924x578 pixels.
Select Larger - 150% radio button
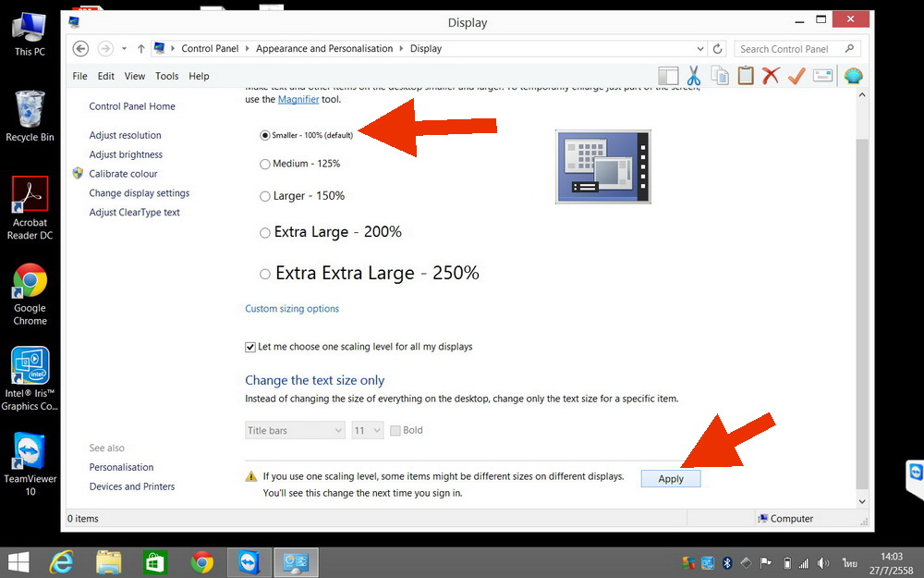click(x=264, y=196)
